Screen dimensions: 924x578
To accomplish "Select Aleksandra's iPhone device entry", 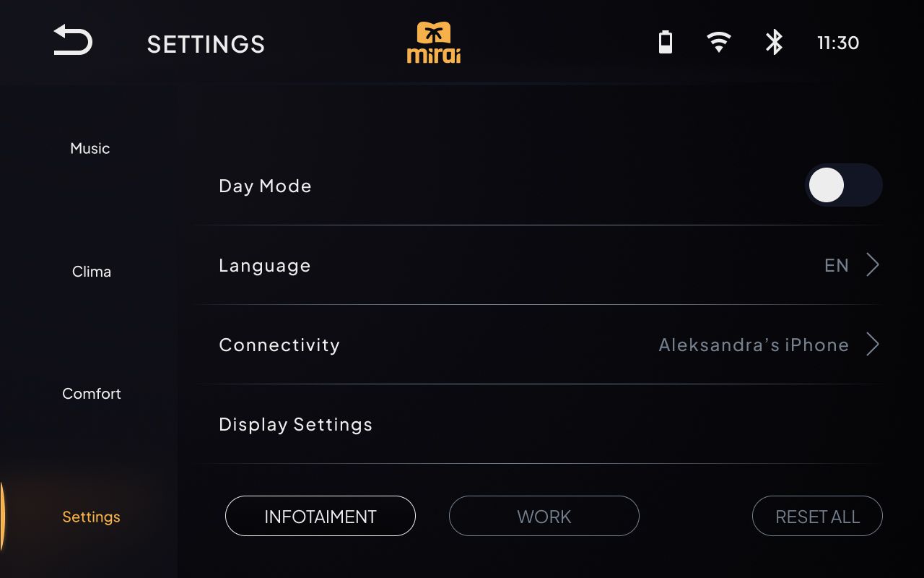I will pos(754,345).
